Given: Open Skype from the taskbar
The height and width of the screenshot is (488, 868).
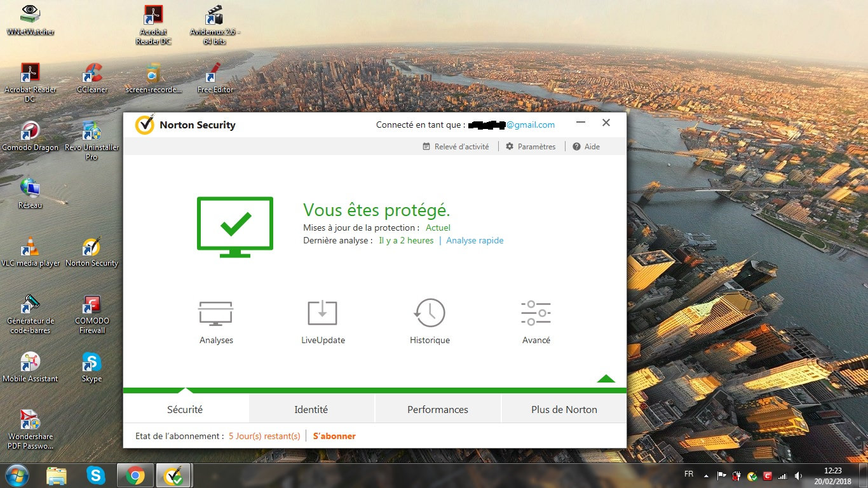Looking at the screenshot, I should tap(96, 475).
